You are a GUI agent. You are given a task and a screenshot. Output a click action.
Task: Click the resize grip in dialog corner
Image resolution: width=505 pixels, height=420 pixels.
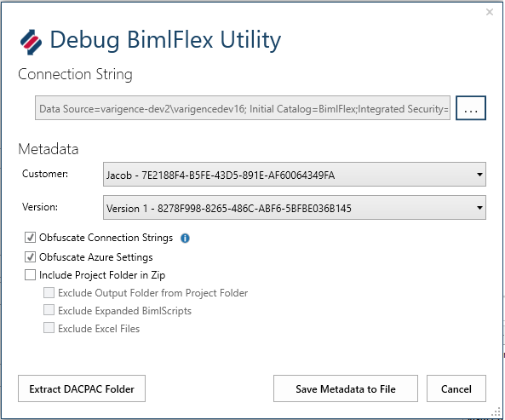(496, 413)
